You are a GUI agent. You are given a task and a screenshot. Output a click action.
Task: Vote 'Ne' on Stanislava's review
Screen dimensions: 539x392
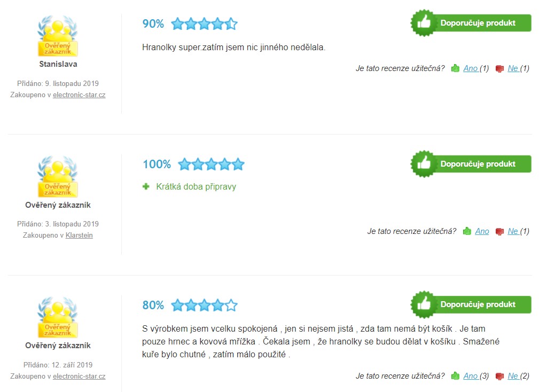coord(513,68)
